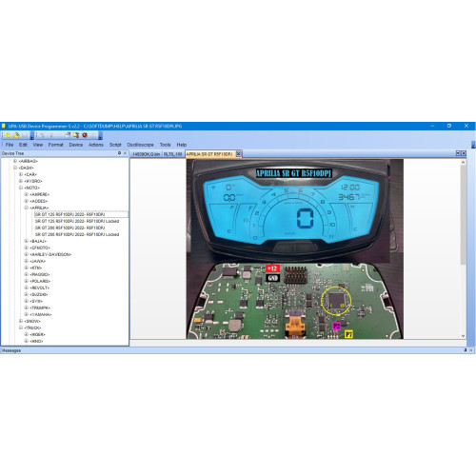
Task: Click the toolbar icon left of the red bug
Action: (x=76, y=135)
